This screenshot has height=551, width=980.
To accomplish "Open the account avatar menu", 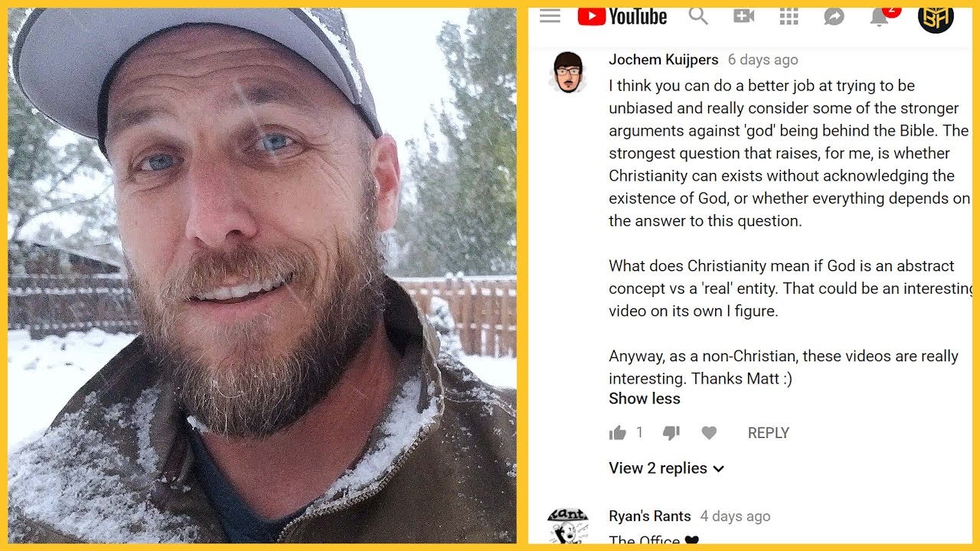I will click(936, 16).
